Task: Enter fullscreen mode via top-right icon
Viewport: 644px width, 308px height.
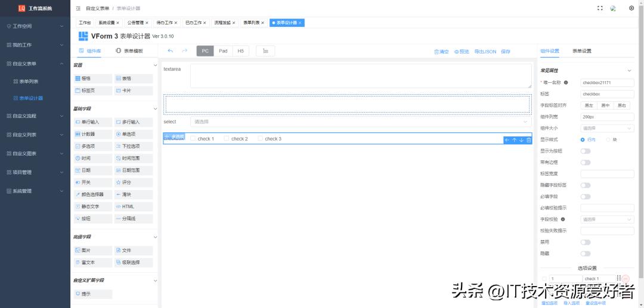Action: (x=600, y=8)
